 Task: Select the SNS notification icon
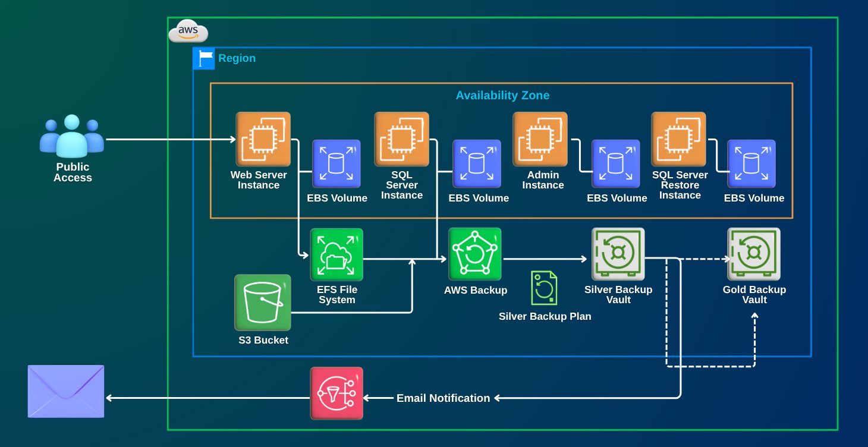336,394
